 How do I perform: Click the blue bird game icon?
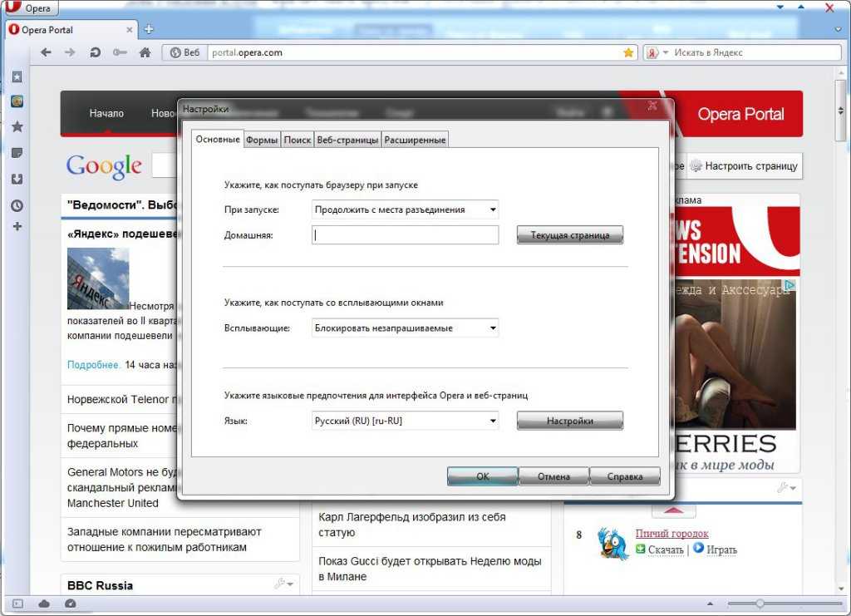pyautogui.click(x=613, y=543)
